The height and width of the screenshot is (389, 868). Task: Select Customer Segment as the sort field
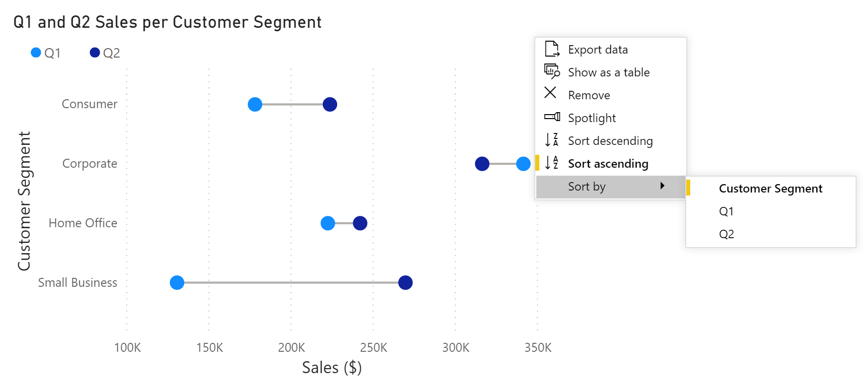click(x=770, y=189)
